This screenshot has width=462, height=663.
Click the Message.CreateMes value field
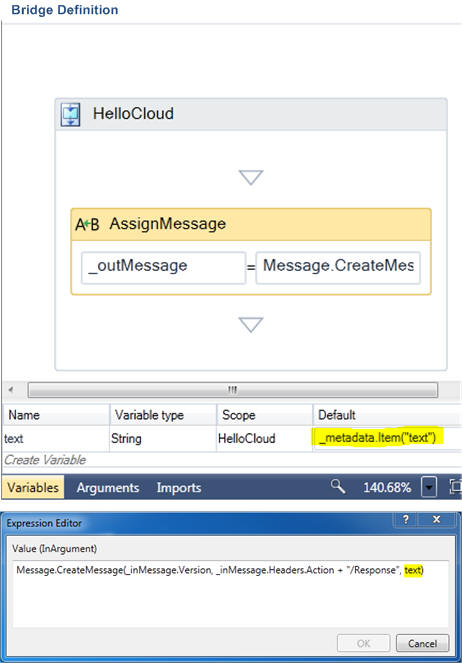pyautogui.click(x=338, y=268)
